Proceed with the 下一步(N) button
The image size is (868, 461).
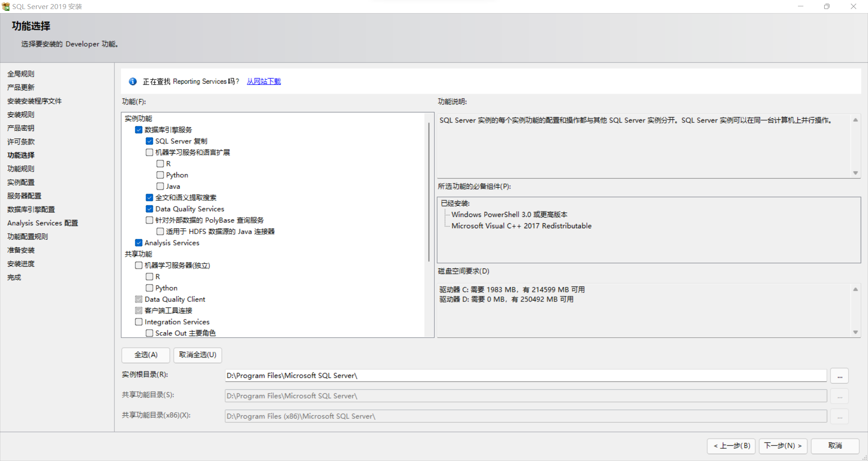(783, 446)
